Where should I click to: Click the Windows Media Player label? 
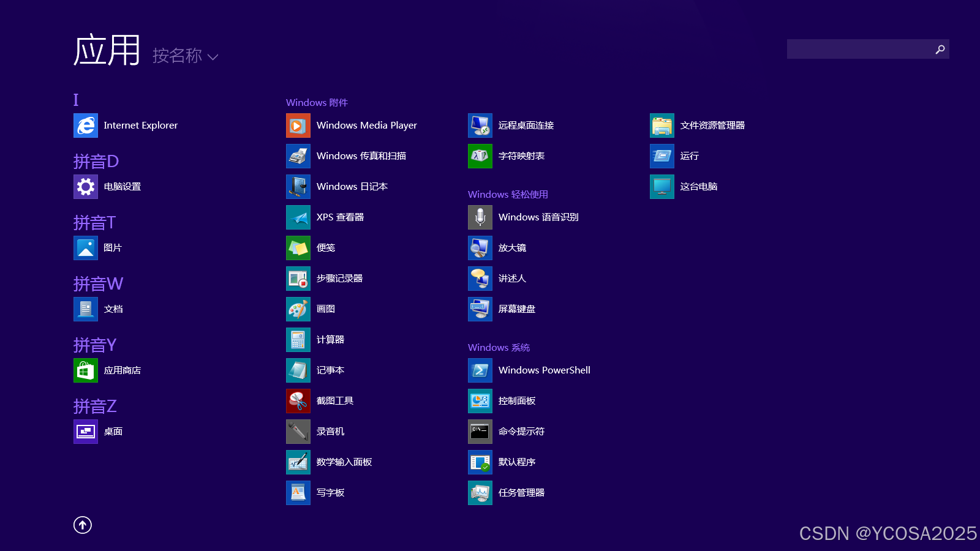[367, 126]
